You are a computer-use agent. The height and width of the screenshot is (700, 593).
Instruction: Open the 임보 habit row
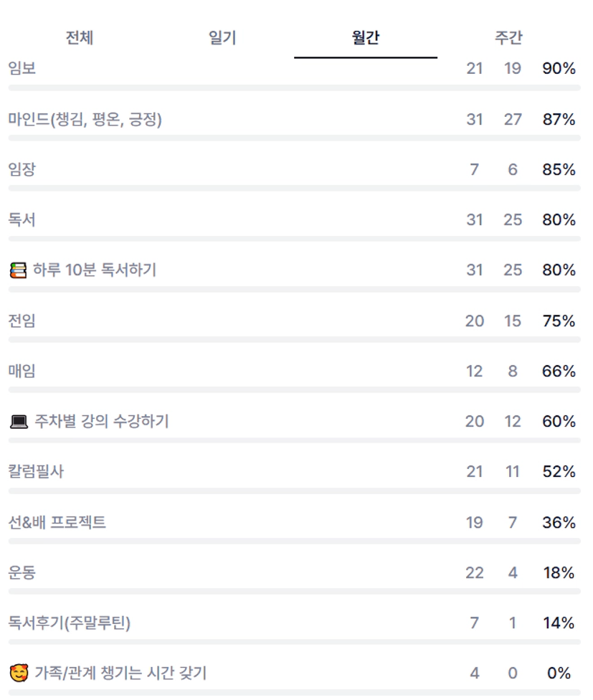(x=22, y=69)
